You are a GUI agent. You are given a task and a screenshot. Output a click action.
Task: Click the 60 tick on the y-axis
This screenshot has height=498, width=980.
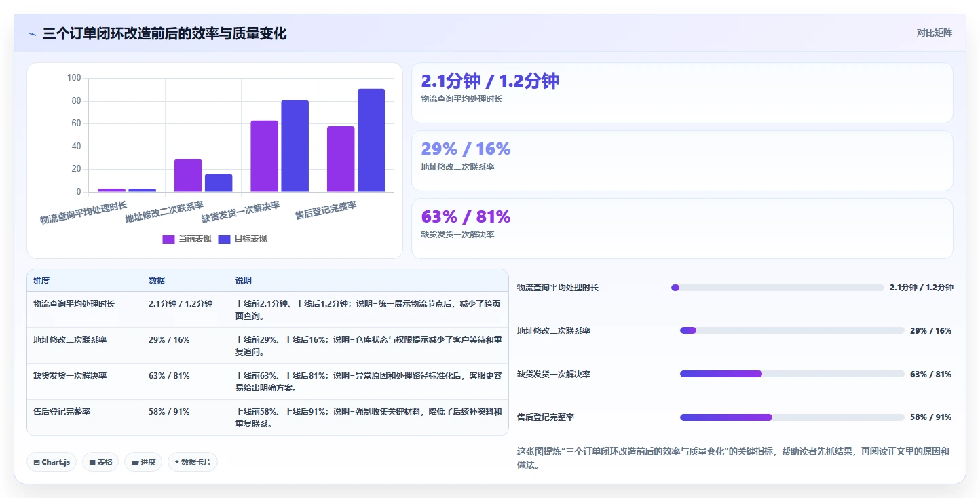[76, 123]
